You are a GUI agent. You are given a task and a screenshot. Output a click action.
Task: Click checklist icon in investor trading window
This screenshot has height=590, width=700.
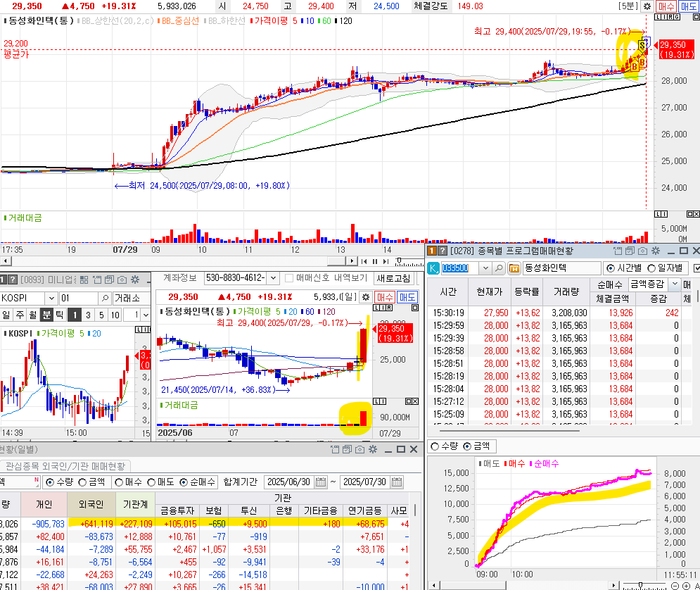(x=348, y=449)
